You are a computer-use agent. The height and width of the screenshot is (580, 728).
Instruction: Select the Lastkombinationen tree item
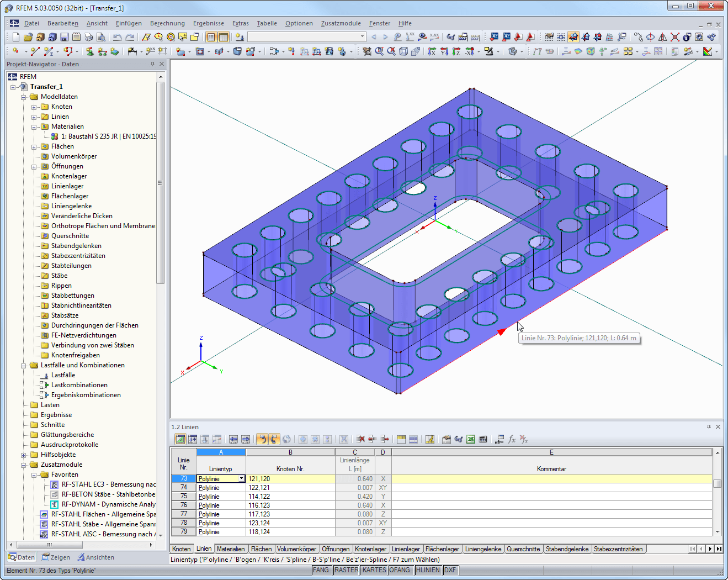(79, 385)
